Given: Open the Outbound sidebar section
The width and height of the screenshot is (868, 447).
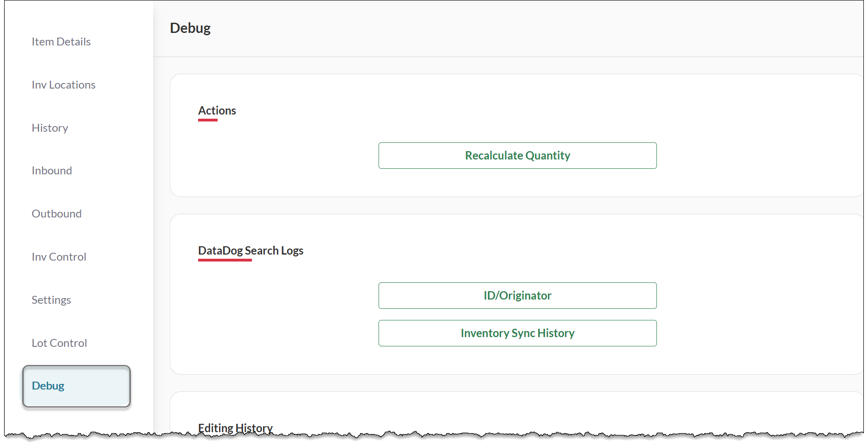Looking at the screenshot, I should 57,214.
